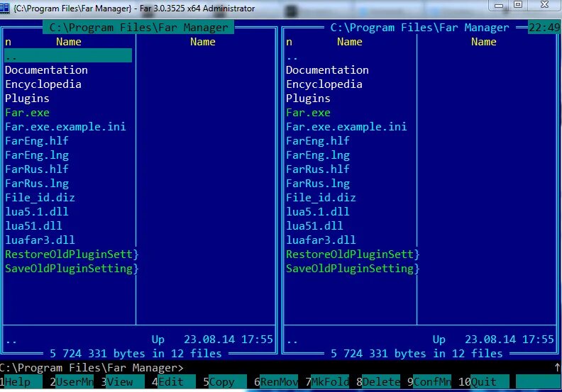Select FarRus.lng in right panel
This screenshot has width=562, height=392.
click(x=318, y=184)
